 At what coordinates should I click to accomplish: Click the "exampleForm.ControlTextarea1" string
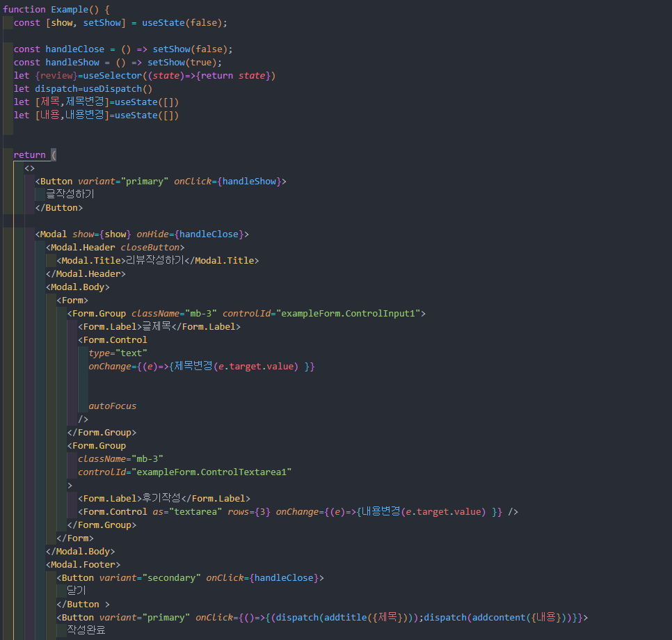tap(211, 472)
